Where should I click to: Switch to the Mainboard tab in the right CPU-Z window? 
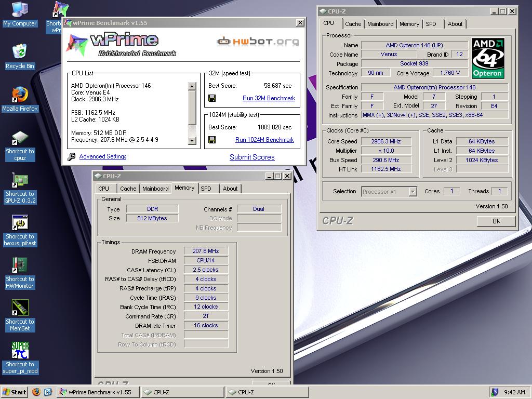click(x=380, y=24)
